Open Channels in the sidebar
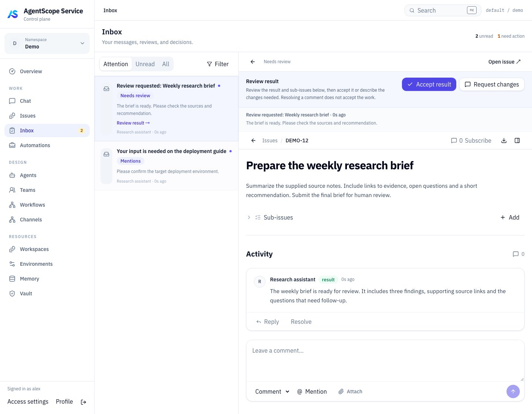 [47, 220]
